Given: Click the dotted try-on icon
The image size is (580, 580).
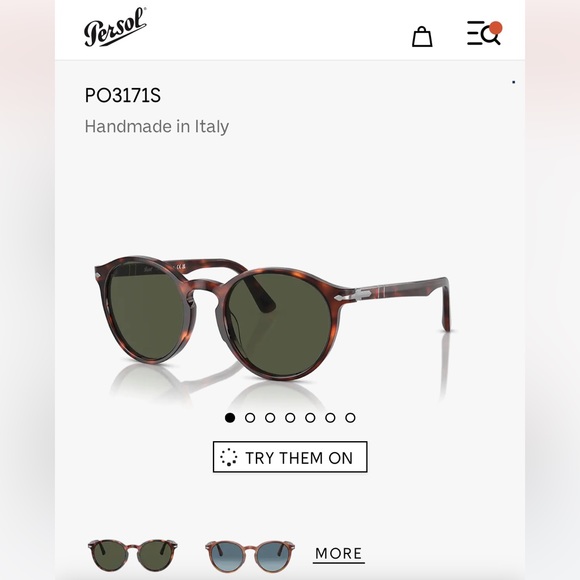Looking at the screenshot, I should [229, 457].
